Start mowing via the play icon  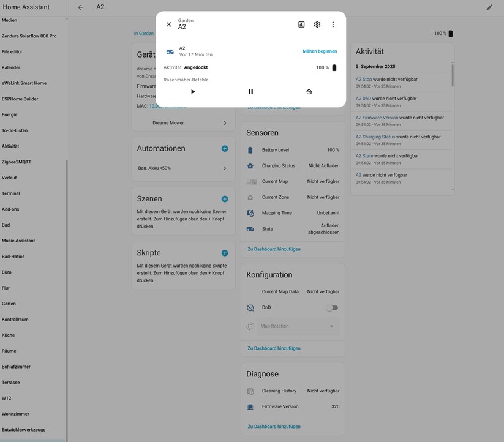point(192,91)
